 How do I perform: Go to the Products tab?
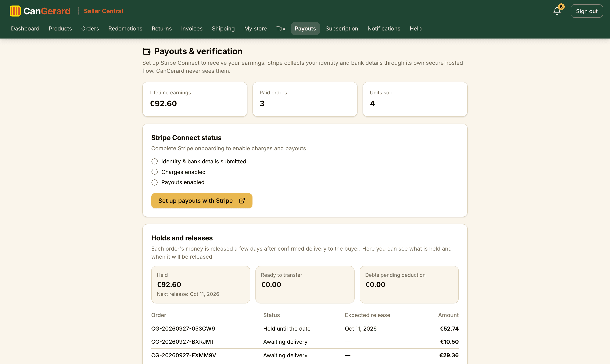pyautogui.click(x=60, y=28)
